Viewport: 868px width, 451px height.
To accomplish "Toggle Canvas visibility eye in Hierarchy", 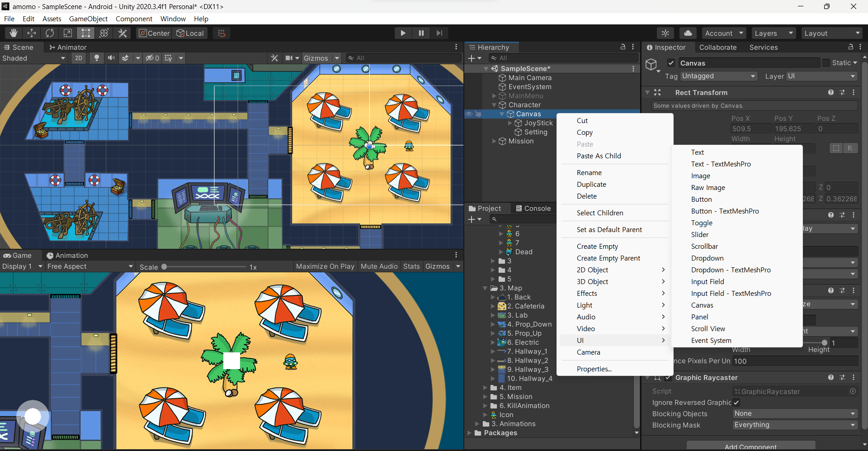I will pos(469,114).
